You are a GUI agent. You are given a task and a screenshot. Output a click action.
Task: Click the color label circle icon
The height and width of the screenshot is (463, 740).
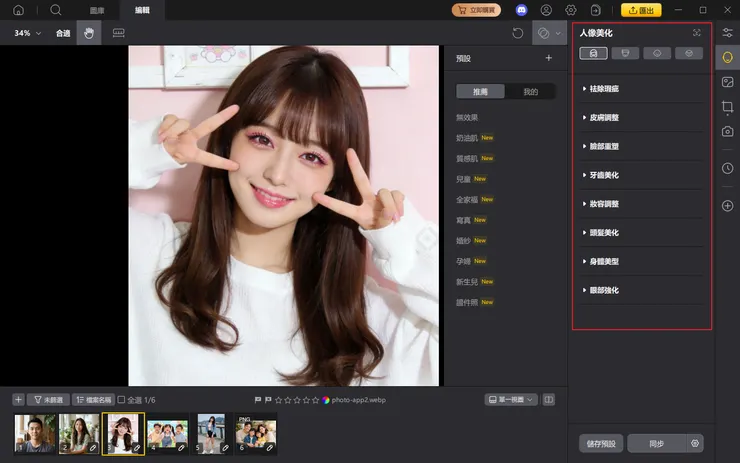click(326, 400)
